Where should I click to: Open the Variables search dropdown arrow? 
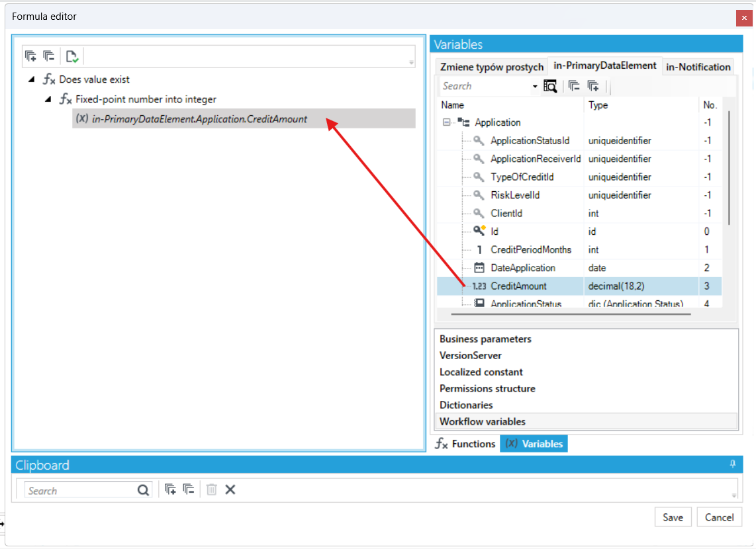coord(535,87)
